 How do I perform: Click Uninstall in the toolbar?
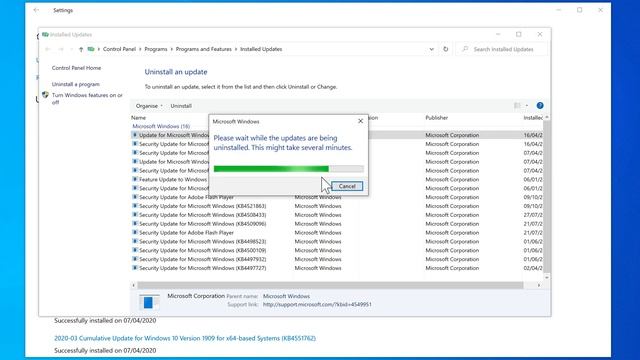pyautogui.click(x=181, y=106)
